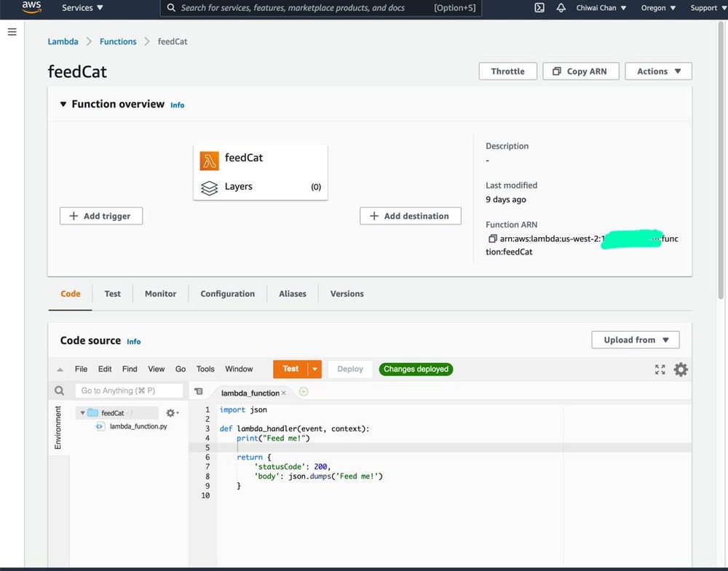This screenshot has height=571, width=728.
Task: Click the feedCat Lambda function icon
Action: pos(210,161)
